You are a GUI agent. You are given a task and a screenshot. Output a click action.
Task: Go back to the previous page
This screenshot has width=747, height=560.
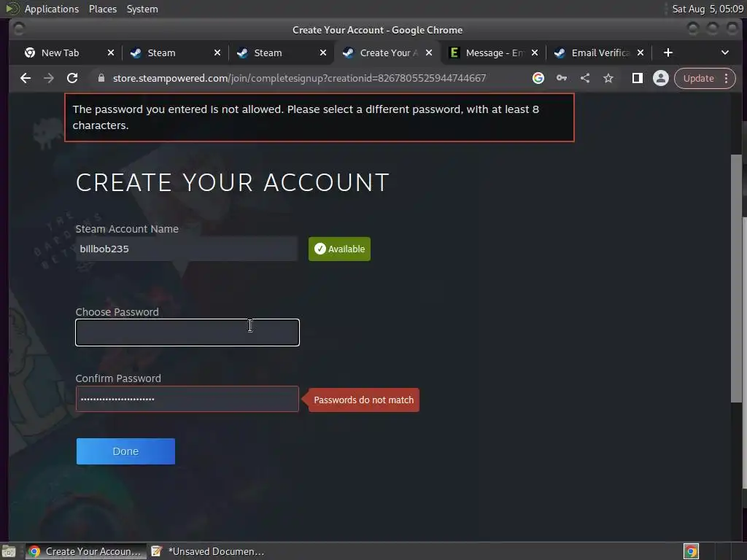(26, 78)
